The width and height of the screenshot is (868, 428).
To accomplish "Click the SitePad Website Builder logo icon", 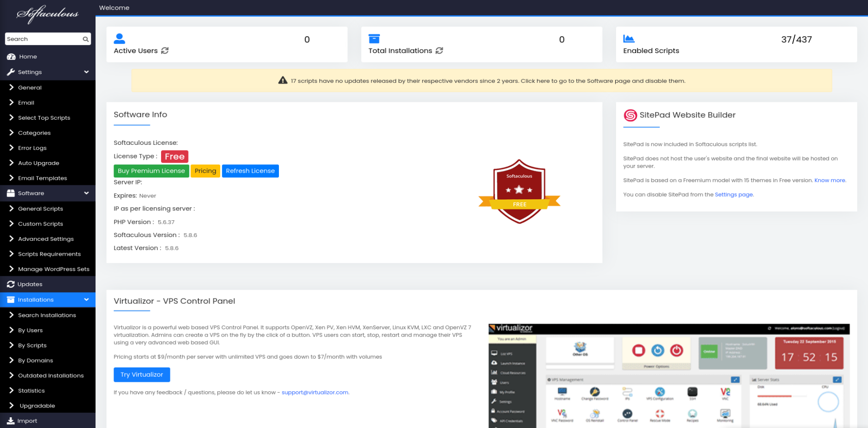I will 630,115.
